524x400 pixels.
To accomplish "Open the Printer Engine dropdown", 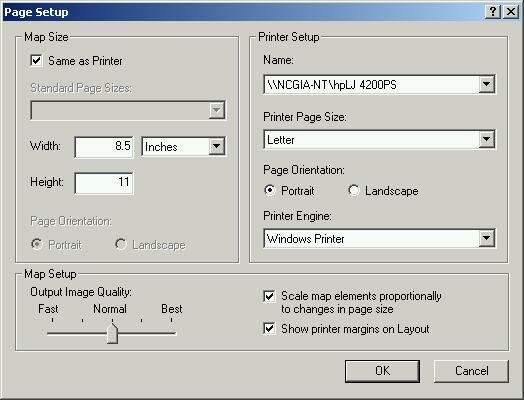I will tap(486, 238).
